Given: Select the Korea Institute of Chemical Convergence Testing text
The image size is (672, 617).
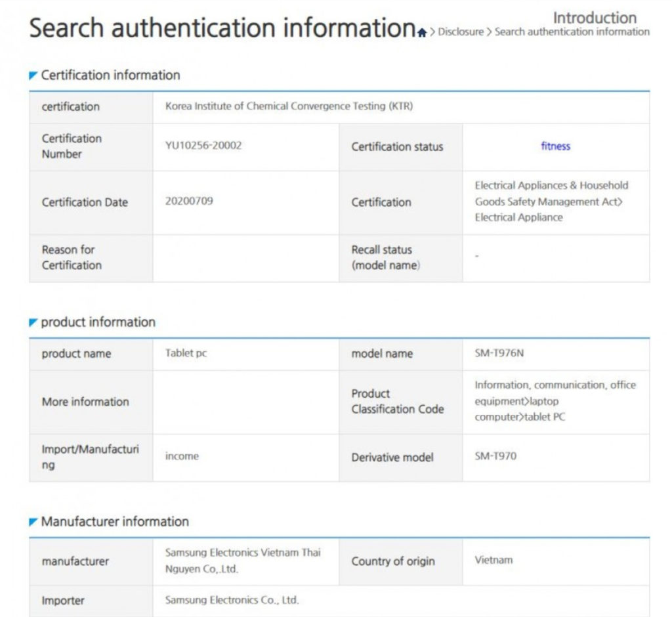Looking at the screenshot, I should tap(289, 106).
